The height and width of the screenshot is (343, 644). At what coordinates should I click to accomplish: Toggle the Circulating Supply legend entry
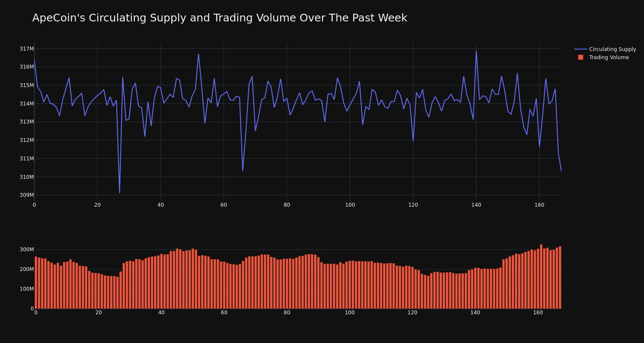[605, 49]
